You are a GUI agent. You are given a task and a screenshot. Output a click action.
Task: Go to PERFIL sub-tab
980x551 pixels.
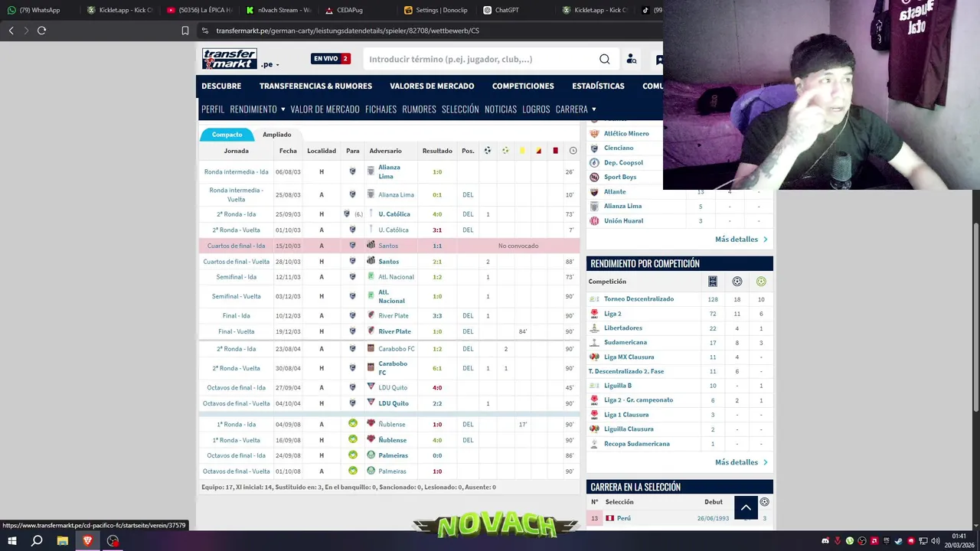coord(213,109)
